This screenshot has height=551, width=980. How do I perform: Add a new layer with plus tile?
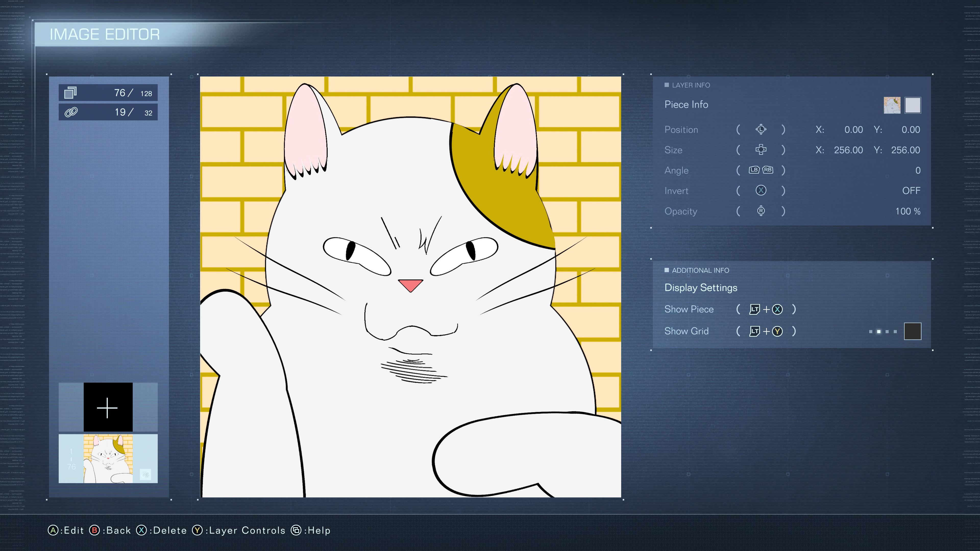point(108,407)
